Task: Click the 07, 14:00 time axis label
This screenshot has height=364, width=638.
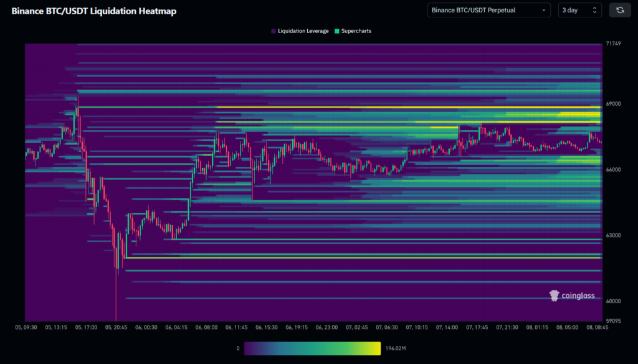Action: click(x=447, y=327)
